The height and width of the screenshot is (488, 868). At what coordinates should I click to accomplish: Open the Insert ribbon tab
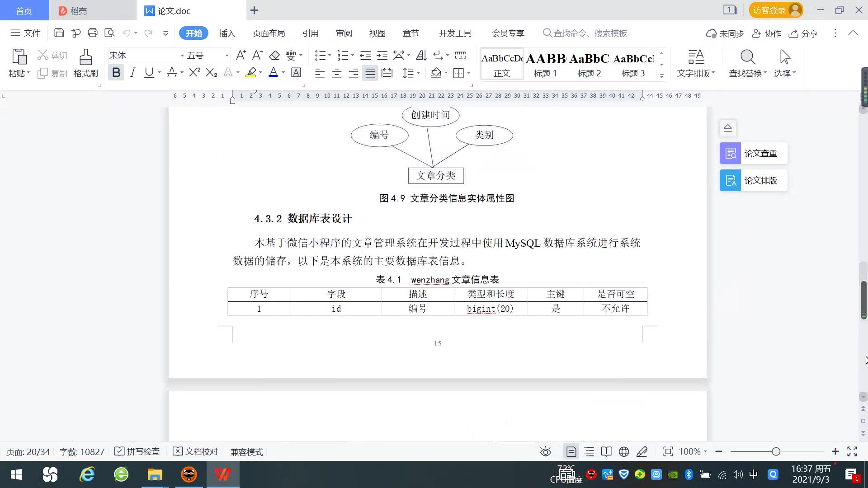pos(227,33)
